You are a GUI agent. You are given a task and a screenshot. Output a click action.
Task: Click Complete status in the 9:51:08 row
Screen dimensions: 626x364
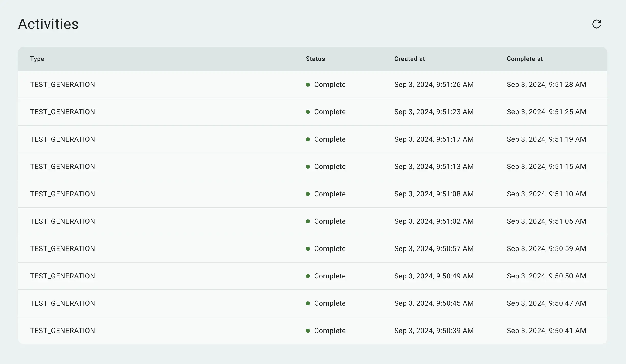326,194
